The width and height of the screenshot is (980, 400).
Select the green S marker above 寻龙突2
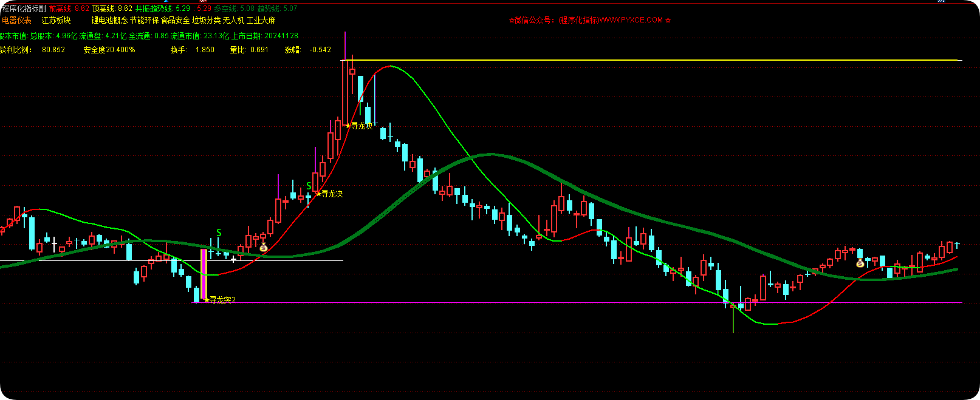219,232
